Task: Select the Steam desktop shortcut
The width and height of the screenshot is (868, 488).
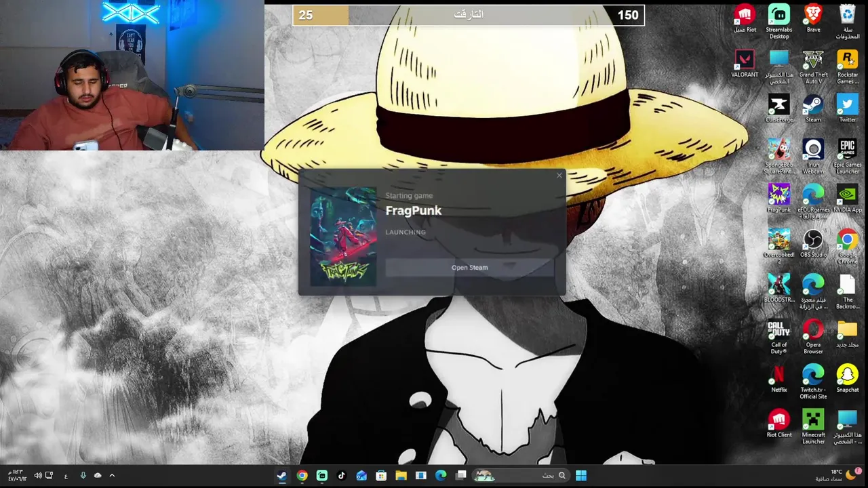Action: (813, 109)
